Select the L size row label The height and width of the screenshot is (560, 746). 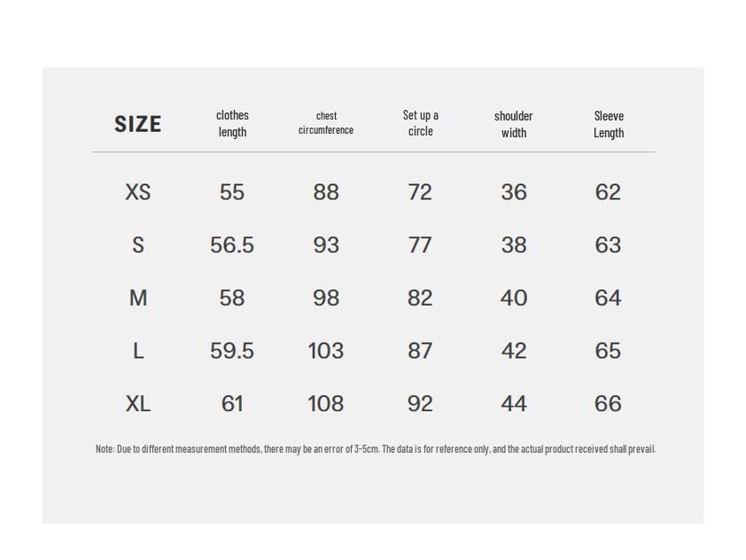click(138, 352)
